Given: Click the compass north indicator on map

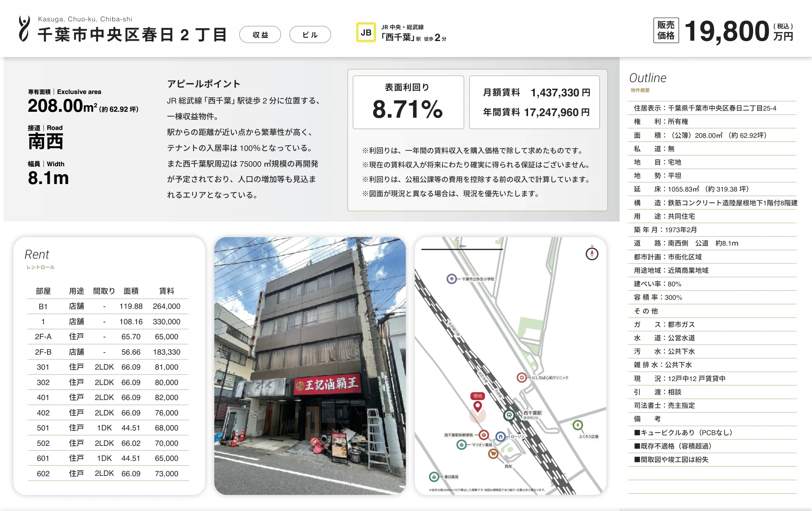Looking at the screenshot, I should click(592, 254).
